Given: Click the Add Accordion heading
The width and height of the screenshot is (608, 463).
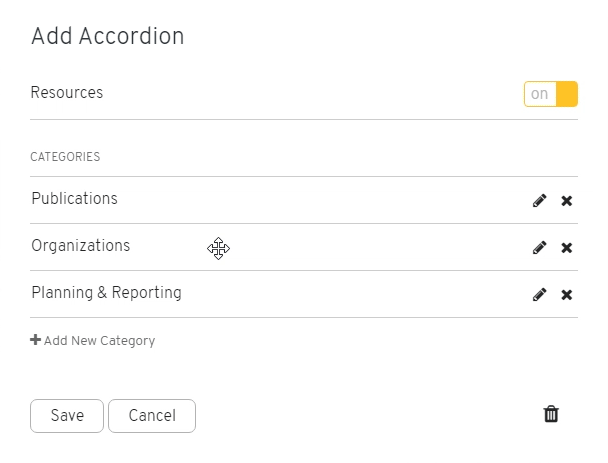Looking at the screenshot, I should [x=107, y=36].
